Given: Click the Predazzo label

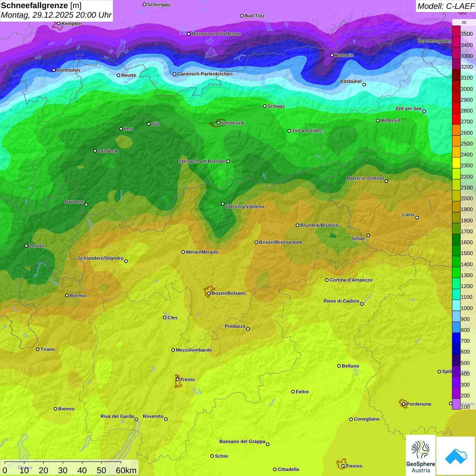Looking at the screenshot, I should pos(235,326).
